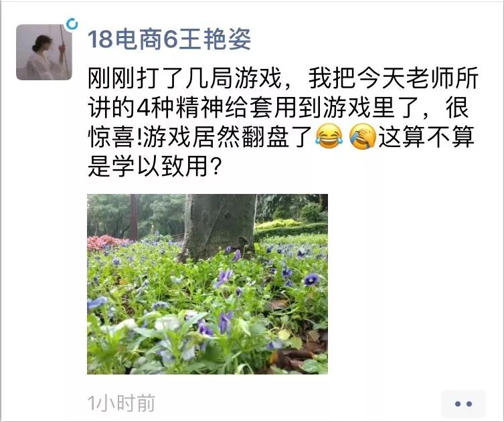Click the phrase 惊喜!游戏居然翻盘了
504x422 pixels.
(x=201, y=137)
